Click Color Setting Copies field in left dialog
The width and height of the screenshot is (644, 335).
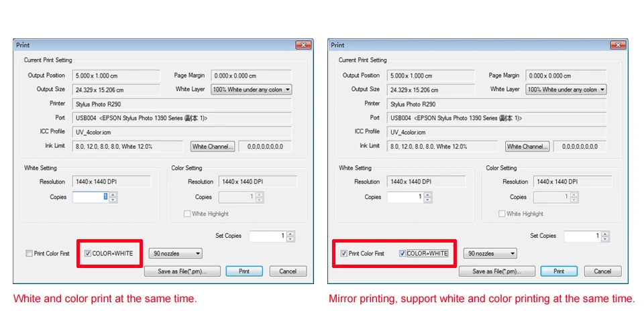pos(237,197)
